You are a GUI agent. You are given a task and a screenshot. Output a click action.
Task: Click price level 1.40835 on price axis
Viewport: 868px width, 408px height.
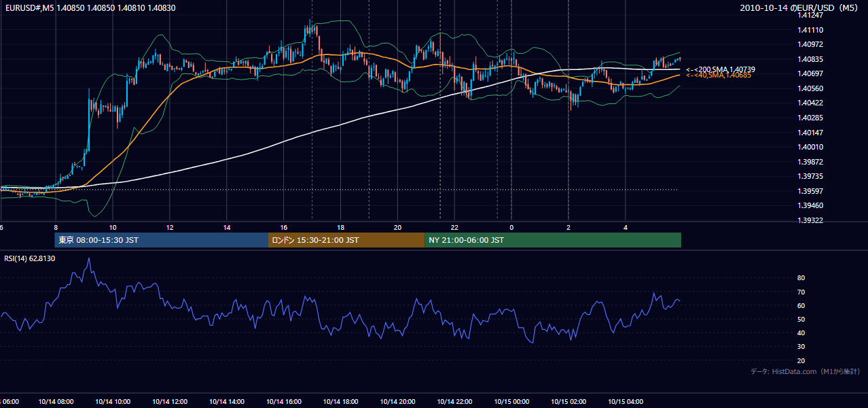tap(812, 59)
